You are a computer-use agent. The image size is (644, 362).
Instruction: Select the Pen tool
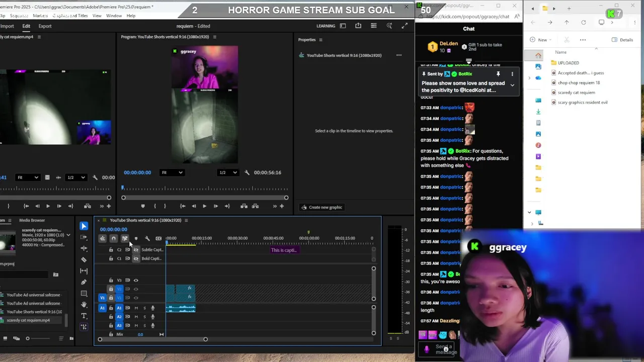click(84, 282)
